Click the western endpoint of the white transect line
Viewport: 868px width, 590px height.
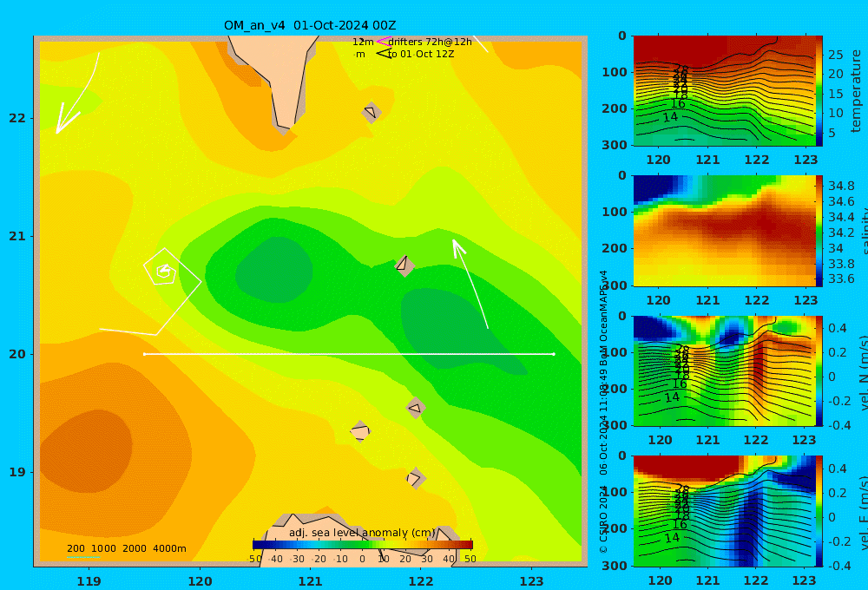click(x=144, y=354)
